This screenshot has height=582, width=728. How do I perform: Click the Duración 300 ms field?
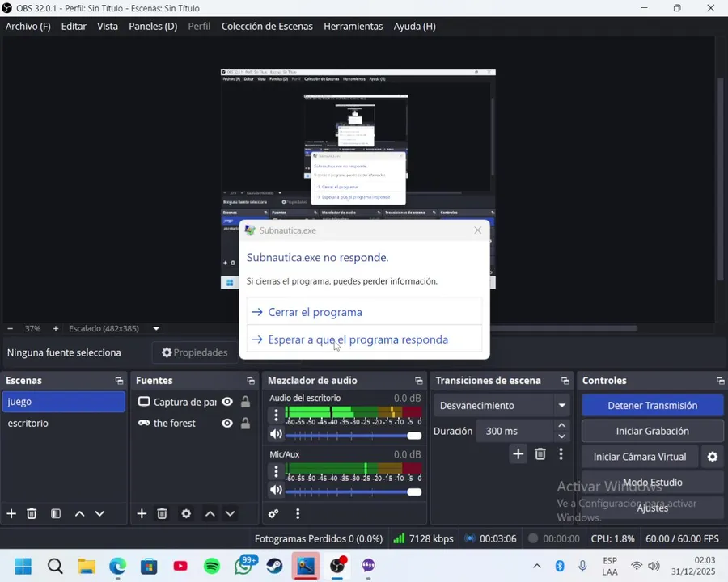[x=515, y=431]
